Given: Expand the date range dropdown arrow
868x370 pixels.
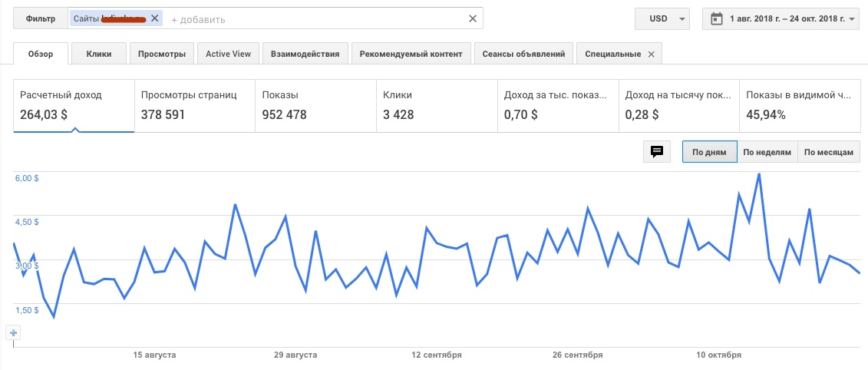Looking at the screenshot, I should click(851, 19).
